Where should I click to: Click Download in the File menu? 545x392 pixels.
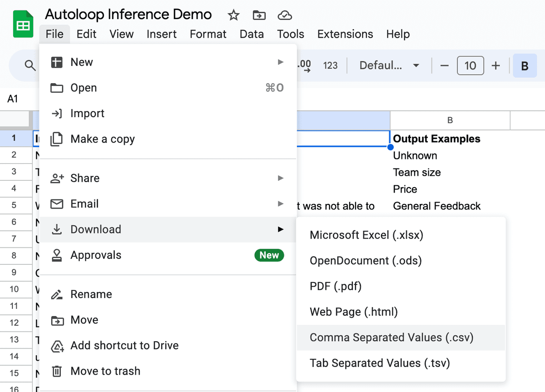(x=168, y=229)
